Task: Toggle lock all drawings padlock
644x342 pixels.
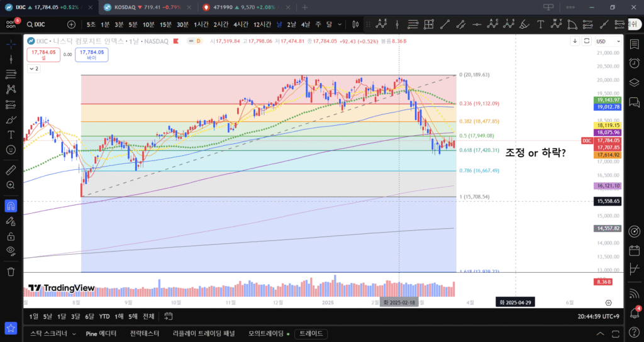Action: (x=11, y=236)
